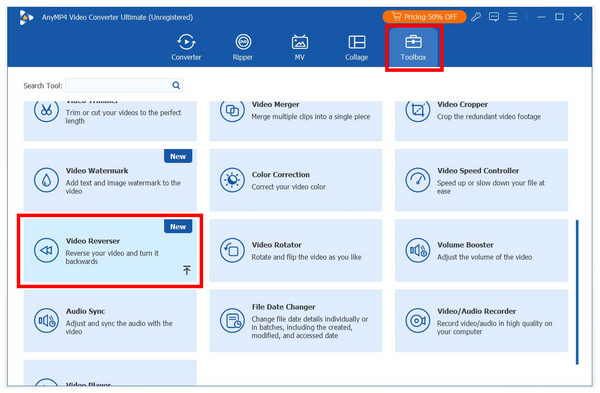The height and width of the screenshot is (393, 600).
Task: Open the Video Merger title
Action: [276, 104]
